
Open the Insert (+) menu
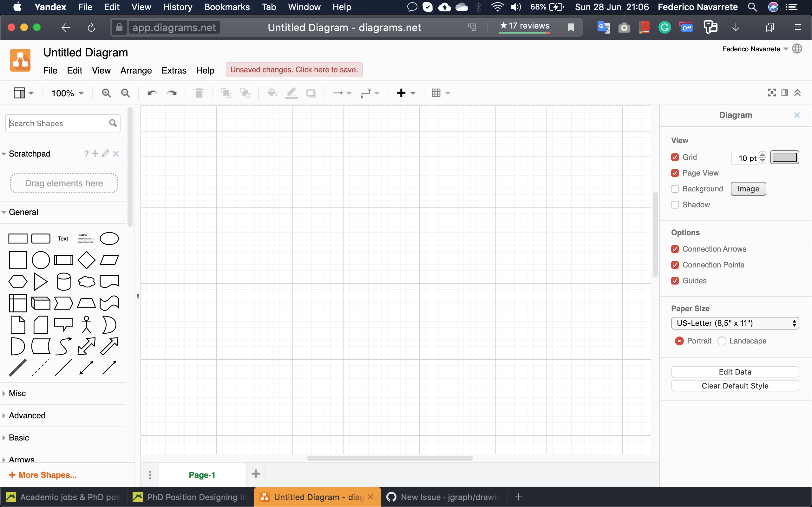(401, 93)
